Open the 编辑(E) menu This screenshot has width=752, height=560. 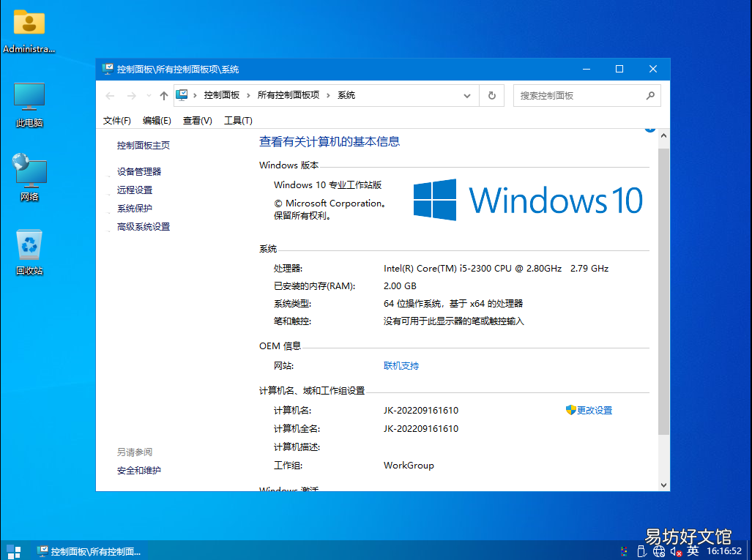point(157,120)
